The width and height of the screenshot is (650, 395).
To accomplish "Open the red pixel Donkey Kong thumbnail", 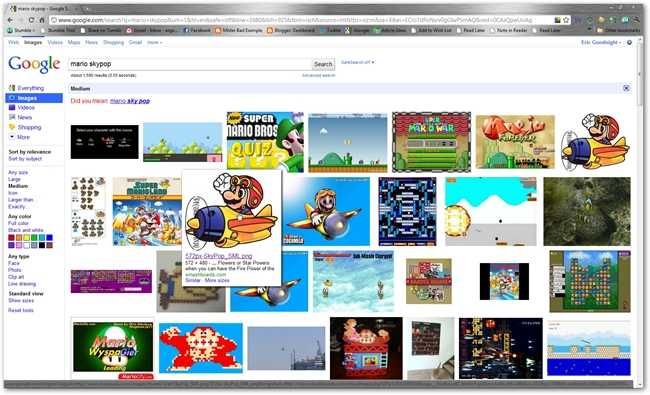I will point(201,348).
